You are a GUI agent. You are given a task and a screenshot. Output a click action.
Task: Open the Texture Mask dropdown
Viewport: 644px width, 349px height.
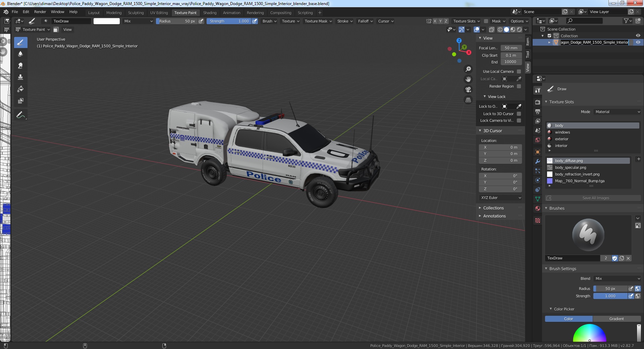click(318, 21)
